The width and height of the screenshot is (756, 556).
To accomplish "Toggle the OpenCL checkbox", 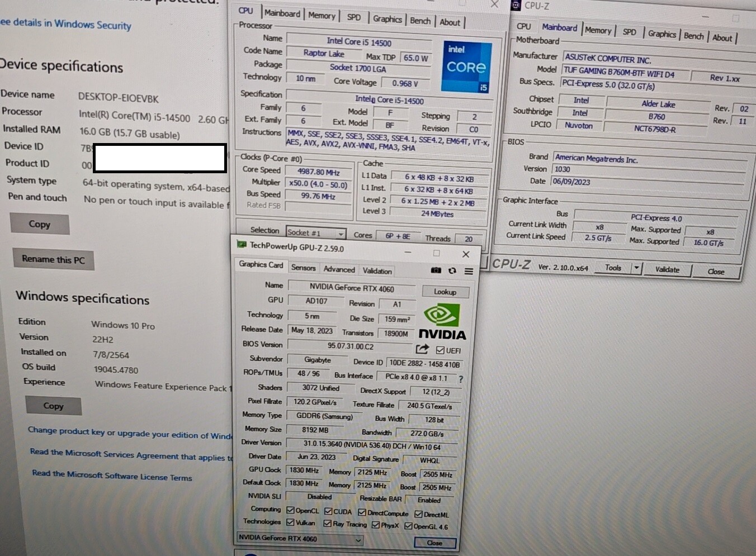I will point(290,510).
